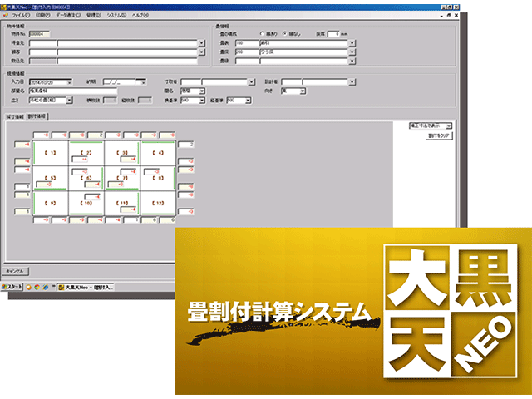Select tatami cell [ 7] in the layout
The height and width of the screenshot is (399, 532).
coord(122,178)
